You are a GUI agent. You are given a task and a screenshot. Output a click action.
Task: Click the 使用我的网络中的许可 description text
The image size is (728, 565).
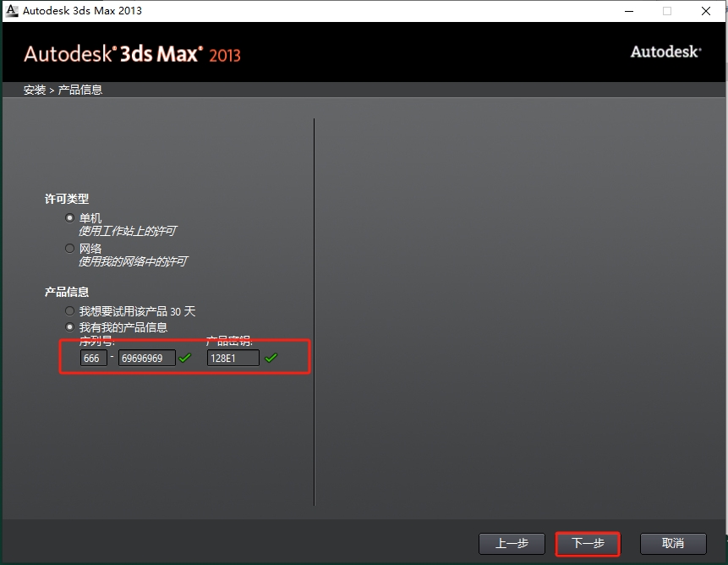133,261
